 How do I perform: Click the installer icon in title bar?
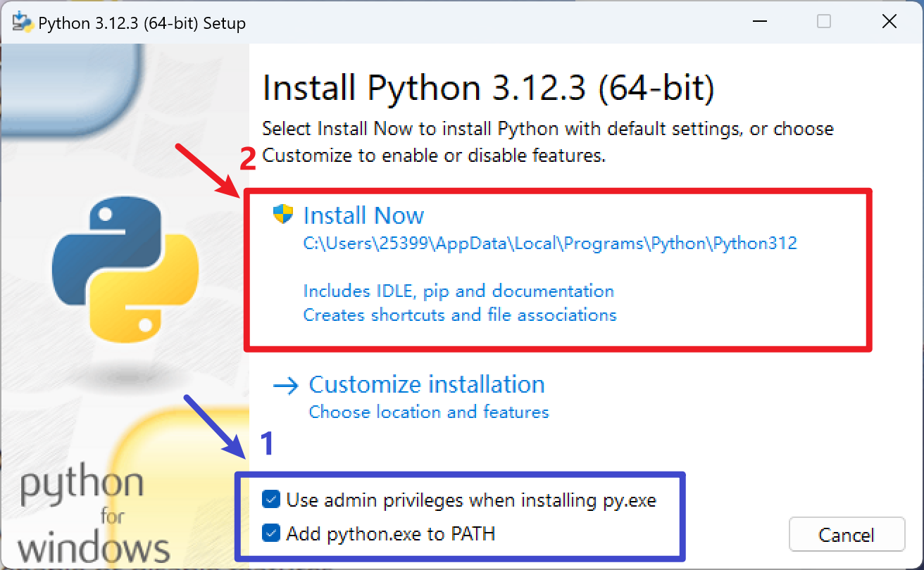(23, 23)
